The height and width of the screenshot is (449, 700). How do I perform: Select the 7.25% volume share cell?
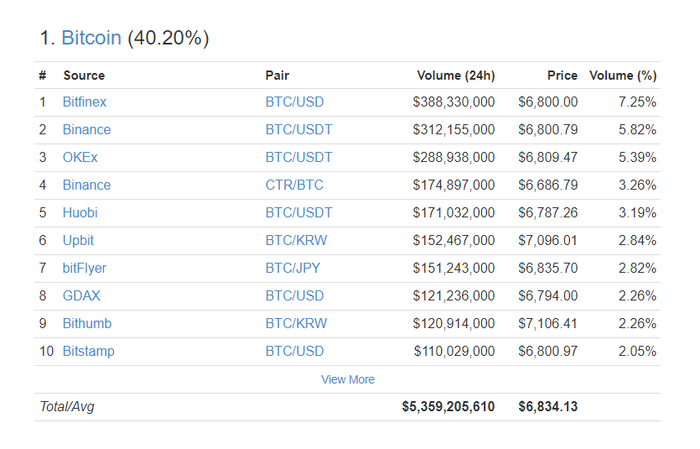(x=638, y=102)
